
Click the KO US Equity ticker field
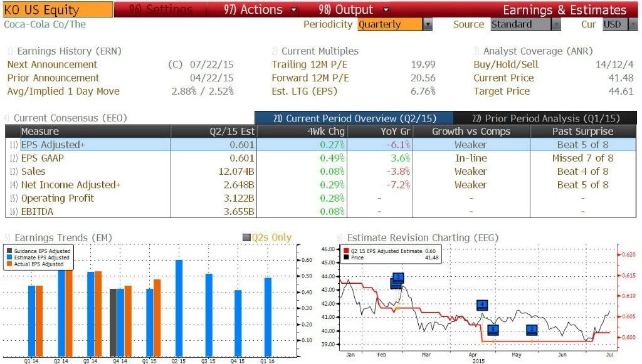point(58,9)
